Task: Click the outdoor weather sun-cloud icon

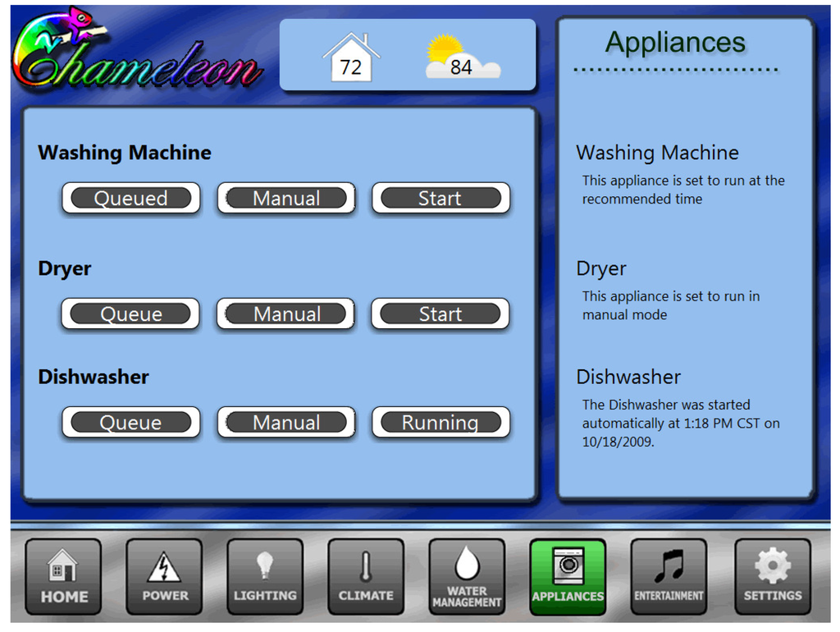Action: pos(462,57)
